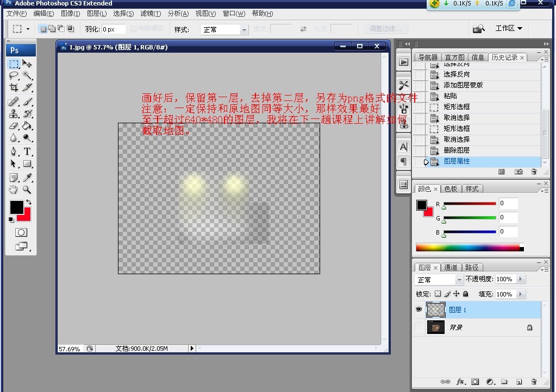Open the 工作区 workspace menu

509,28
